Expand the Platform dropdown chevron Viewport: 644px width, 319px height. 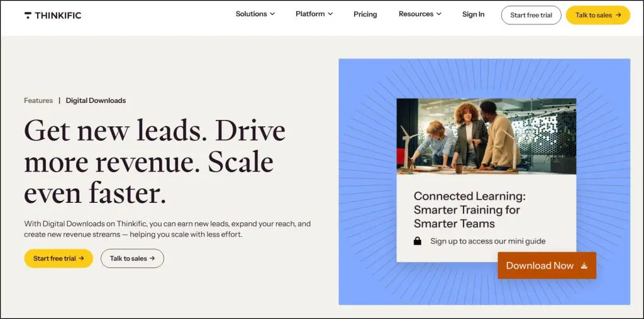(330, 14)
